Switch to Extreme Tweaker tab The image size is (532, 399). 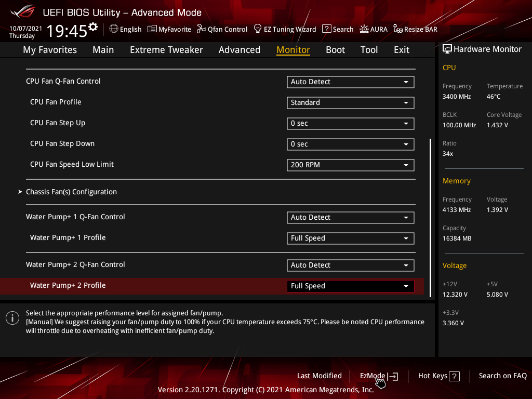tap(166, 50)
